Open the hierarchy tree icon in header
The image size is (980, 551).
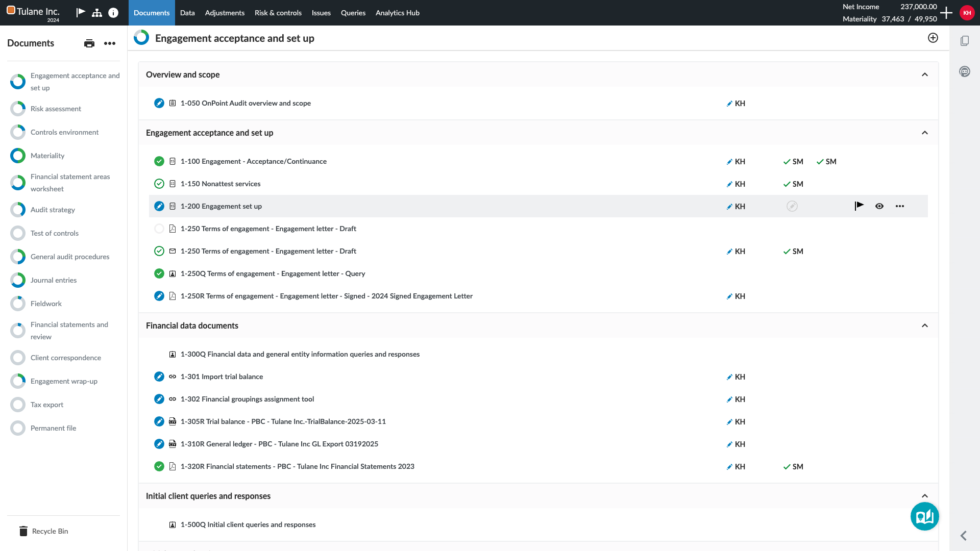pyautogui.click(x=97, y=13)
